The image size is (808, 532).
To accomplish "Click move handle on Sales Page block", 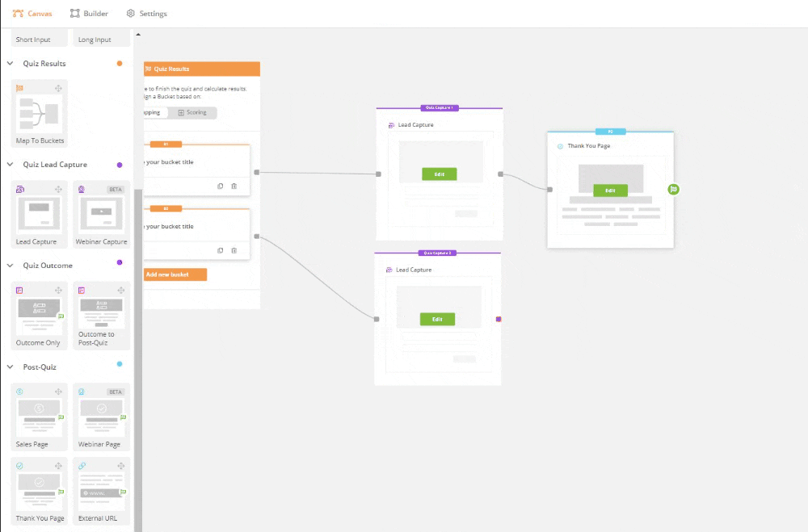I will point(58,392).
